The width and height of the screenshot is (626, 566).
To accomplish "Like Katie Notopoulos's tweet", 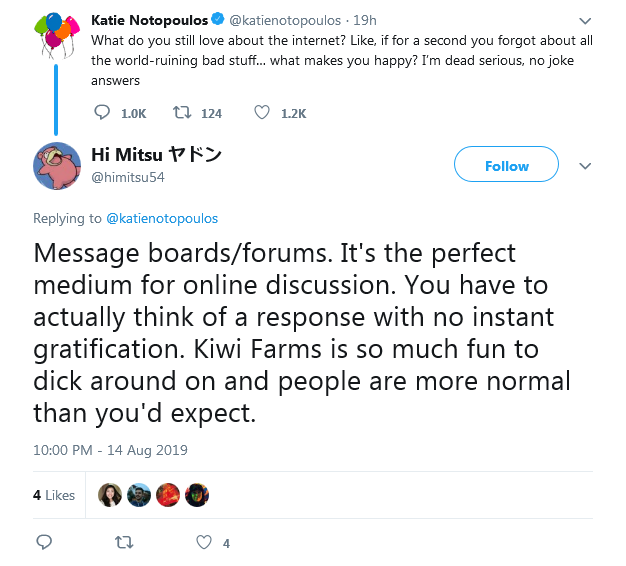I will tap(262, 113).
